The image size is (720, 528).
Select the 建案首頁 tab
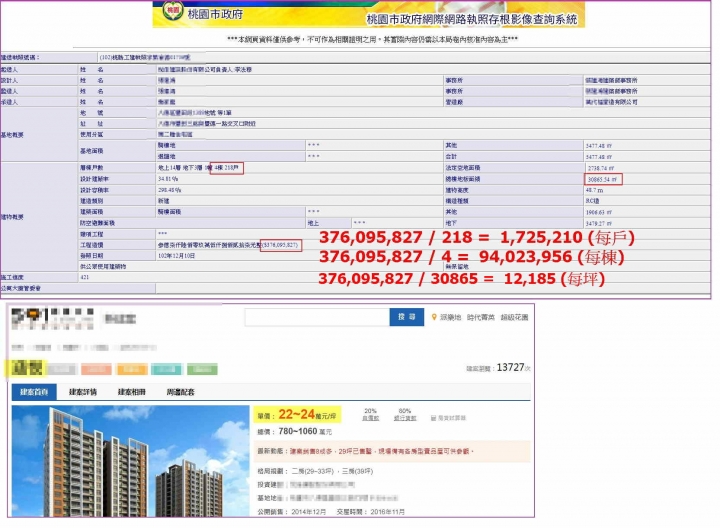coord(34,392)
